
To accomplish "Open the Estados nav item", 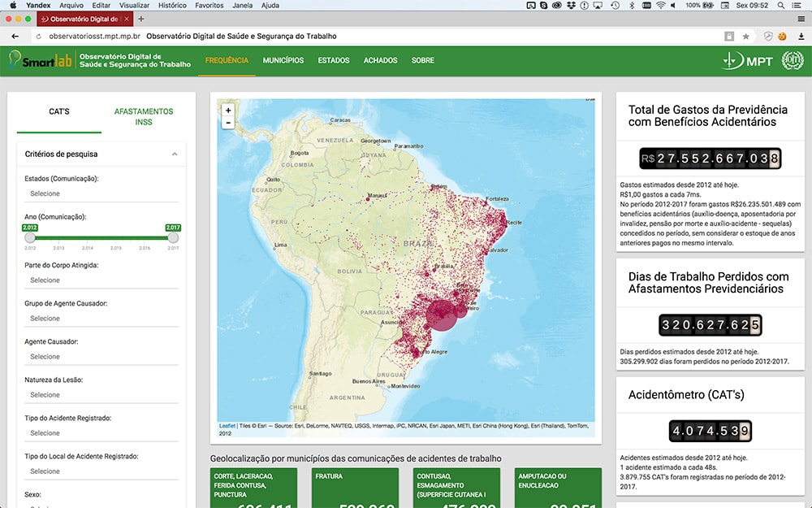I will [x=334, y=60].
